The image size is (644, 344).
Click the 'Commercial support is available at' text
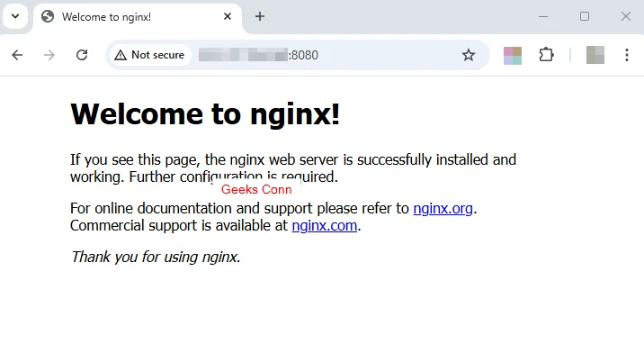click(179, 226)
